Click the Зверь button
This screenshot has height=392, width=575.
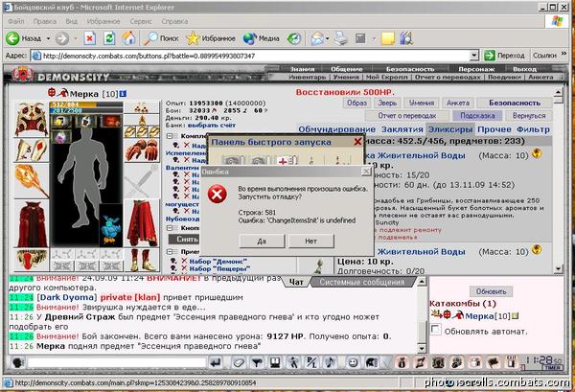tap(387, 104)
